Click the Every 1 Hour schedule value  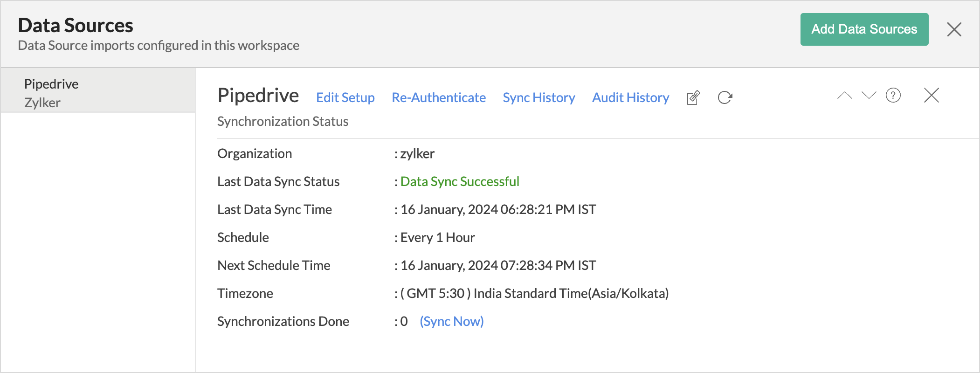(437, 237)
